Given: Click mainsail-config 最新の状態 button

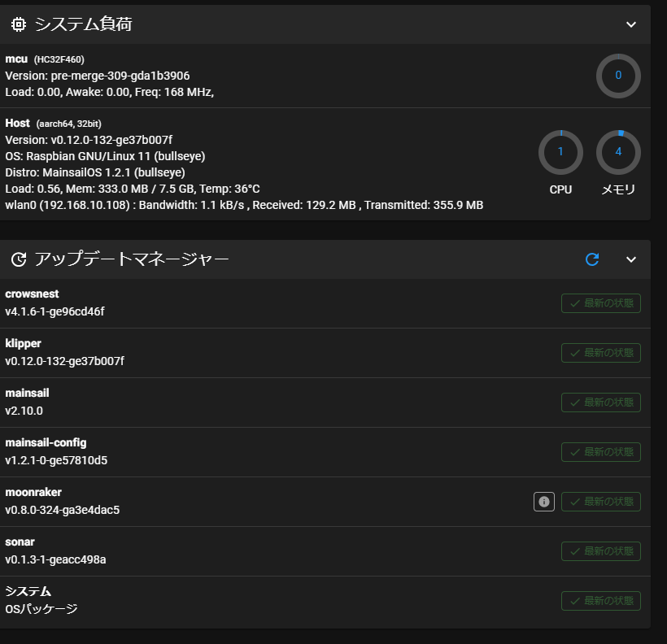Looking at the screenshot, I should 600,452.
